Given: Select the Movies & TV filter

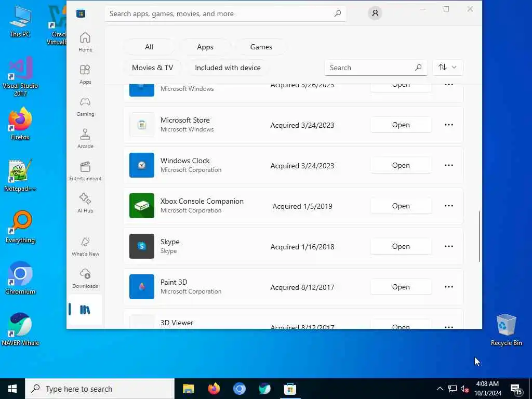Looking at the screenshot, I should click(x=152, y=68).
